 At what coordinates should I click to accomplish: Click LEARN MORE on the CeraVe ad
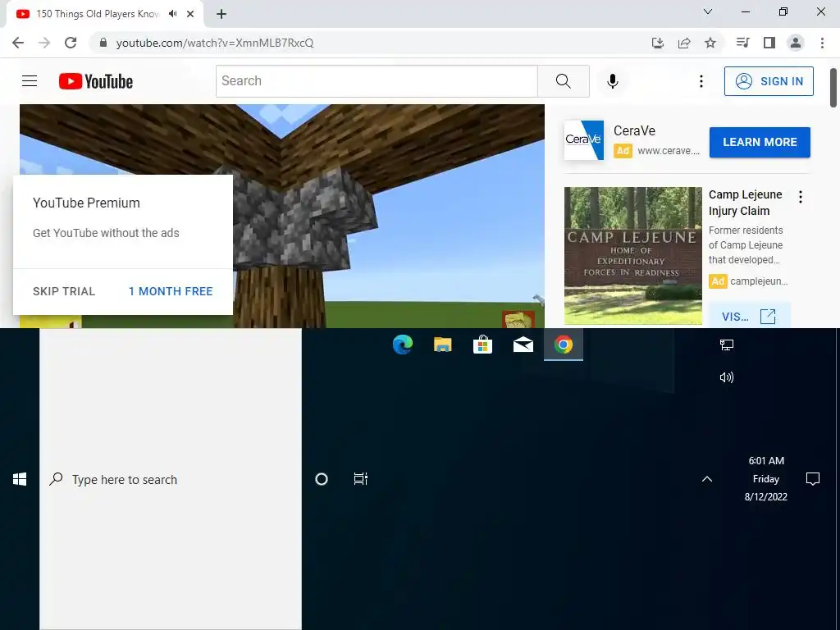click(x=760, y=142)
